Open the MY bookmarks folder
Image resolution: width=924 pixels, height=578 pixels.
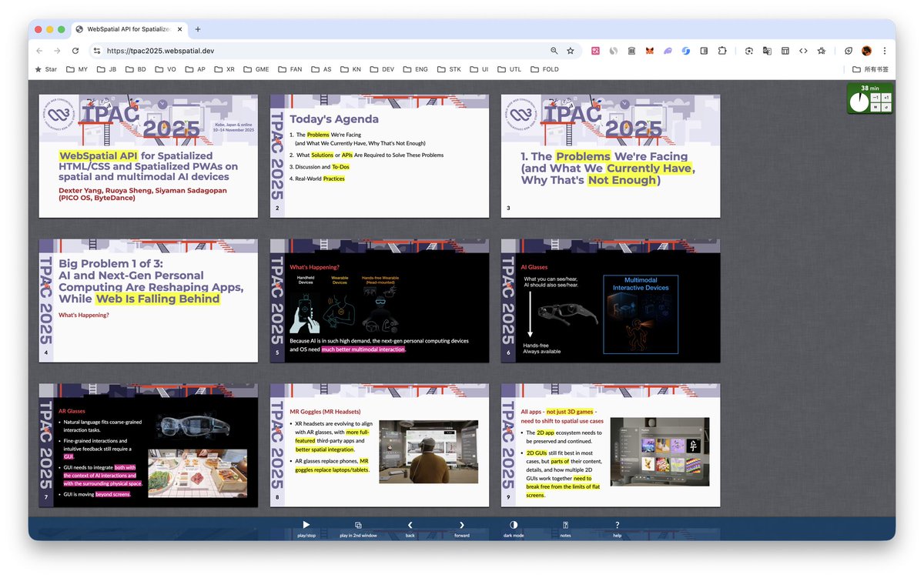77,69
